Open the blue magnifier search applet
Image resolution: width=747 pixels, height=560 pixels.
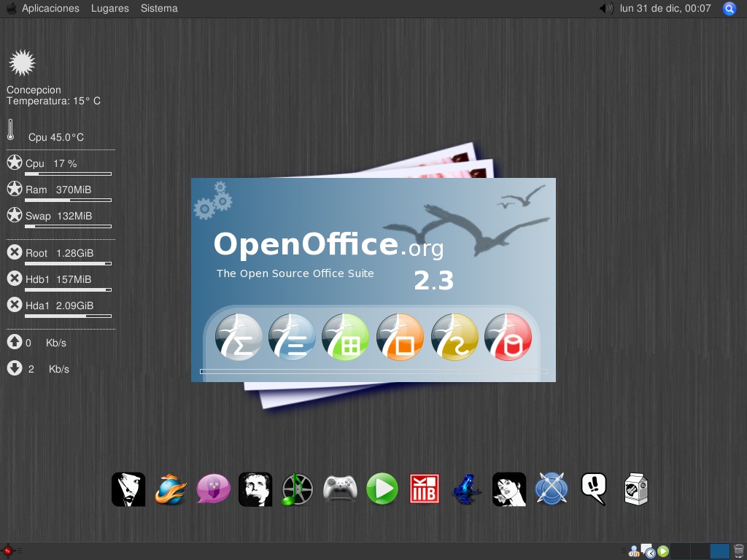[x=729, y=9]
